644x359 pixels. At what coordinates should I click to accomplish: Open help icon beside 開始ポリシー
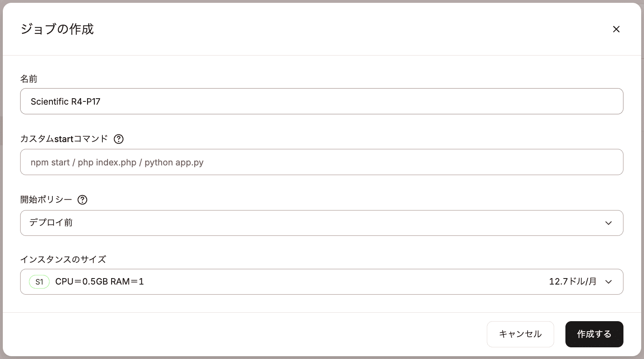point(82,200)
